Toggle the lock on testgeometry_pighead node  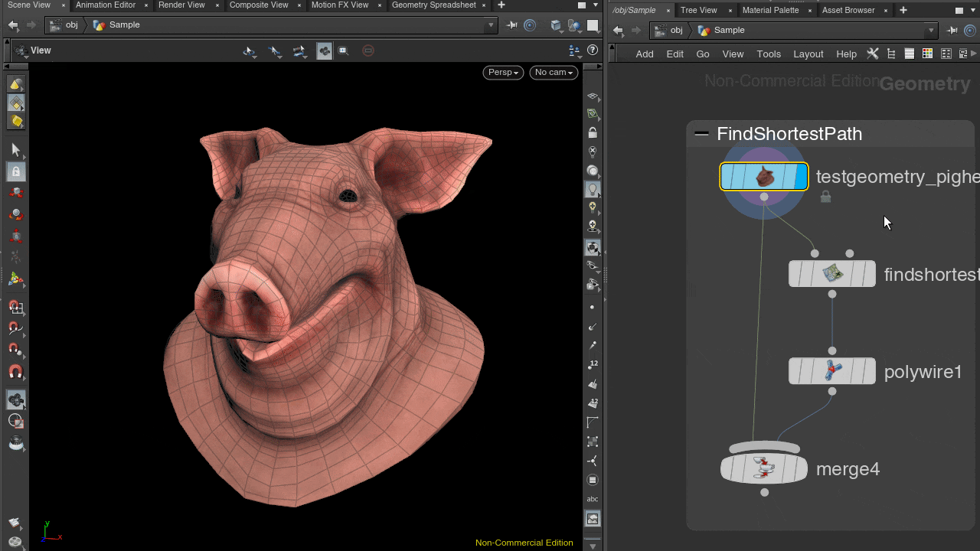click(x=825, y=197)
